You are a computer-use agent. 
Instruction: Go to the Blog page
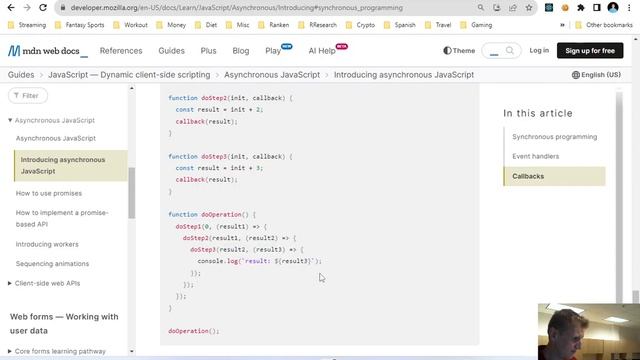(x=240, y=51)
